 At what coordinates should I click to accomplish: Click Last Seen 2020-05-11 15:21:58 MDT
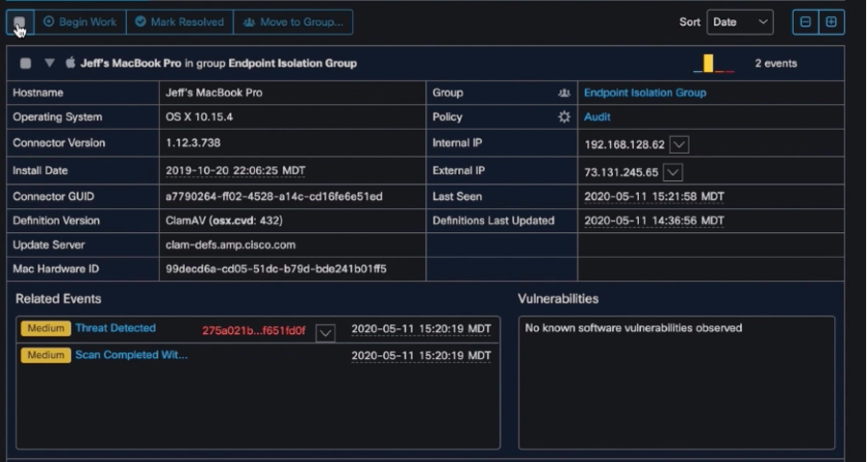(654, 196)
